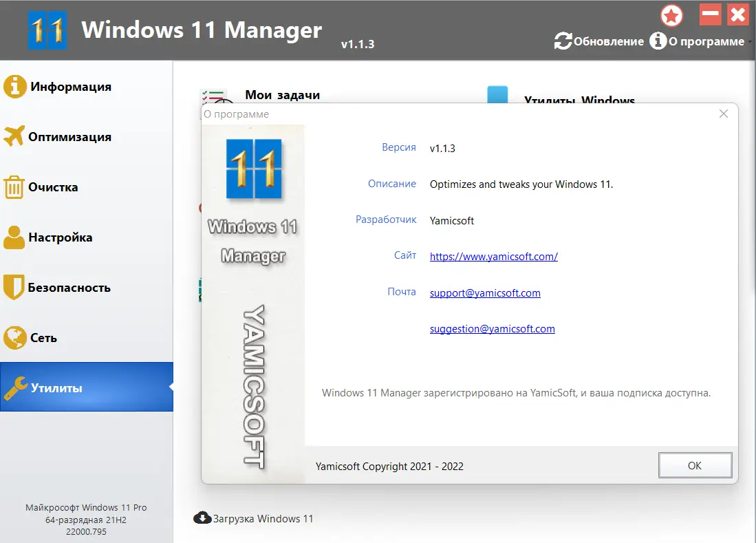Viewport: 756px width, 543px height.
Task: Open the support@yamicsoft.com email link
Action: [485, 292]
